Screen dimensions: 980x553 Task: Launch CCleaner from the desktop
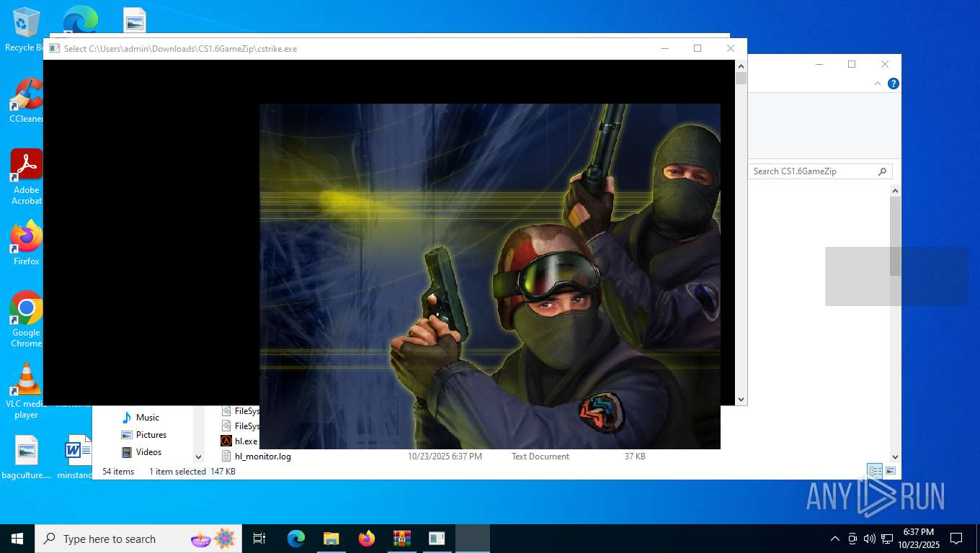(26, 101)
